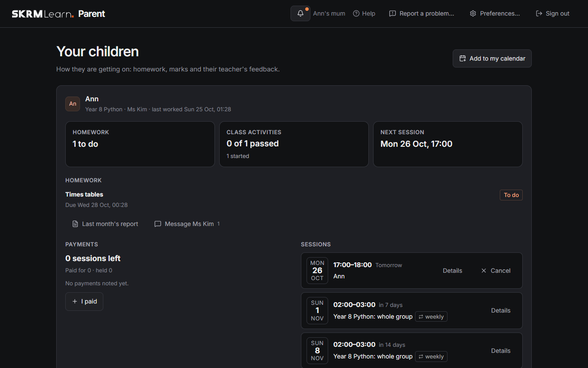Viewport: 588px width, 368px height.
Task: Click the SKRM Learn Parent logo
Action: 58,14
